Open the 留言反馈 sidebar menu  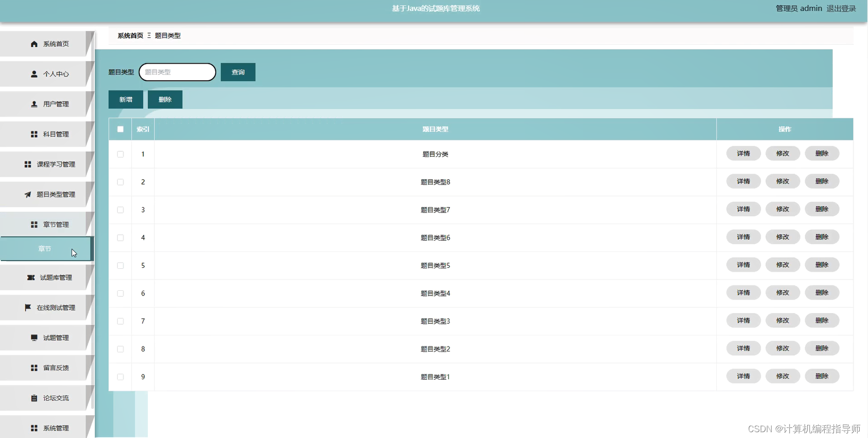coord(46,368)
